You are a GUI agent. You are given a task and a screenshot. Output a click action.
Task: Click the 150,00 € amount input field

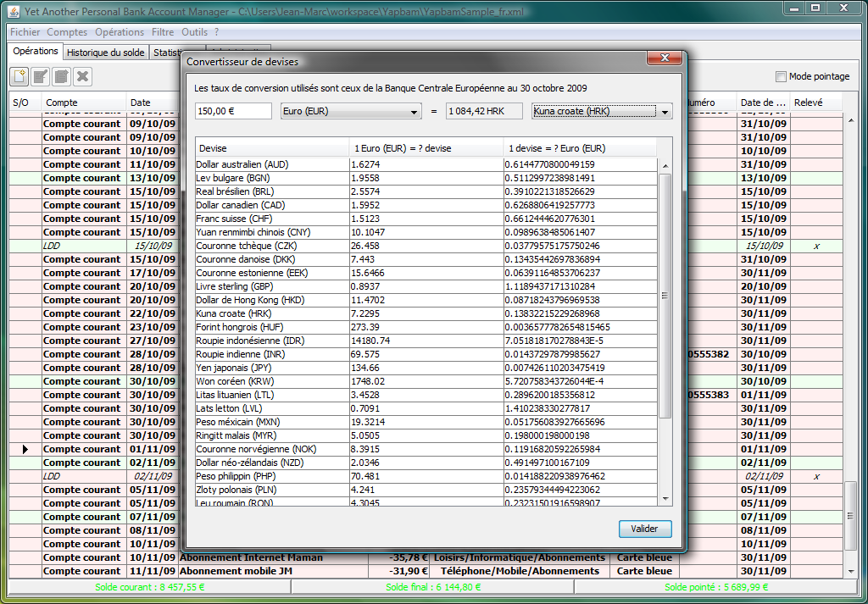[233, 111]
